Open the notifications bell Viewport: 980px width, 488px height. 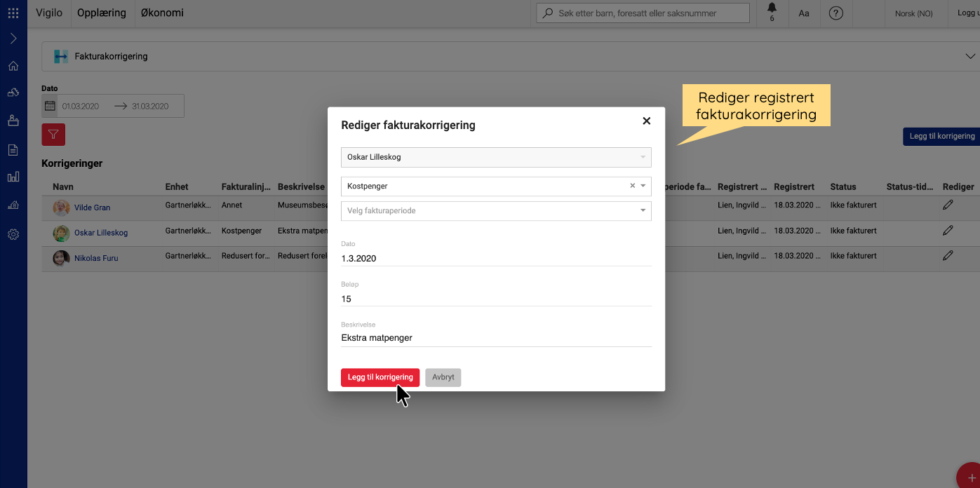pyautogui.click(x=772, y=10)
